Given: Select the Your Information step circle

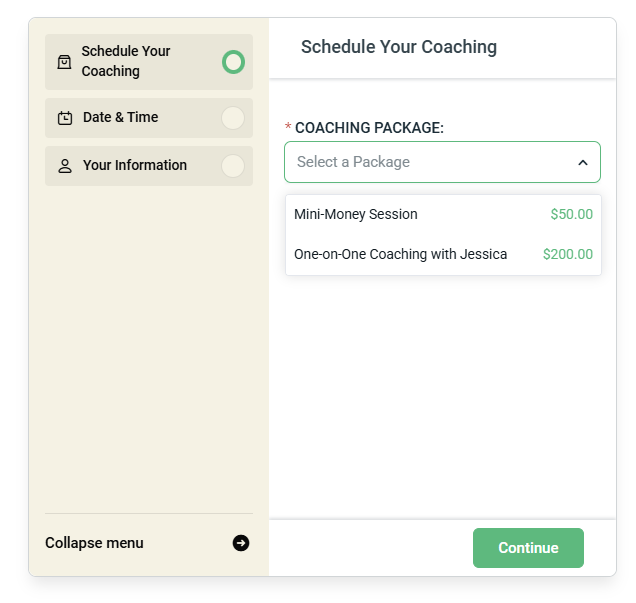Looking at the screenshot, I should (233, 166).
